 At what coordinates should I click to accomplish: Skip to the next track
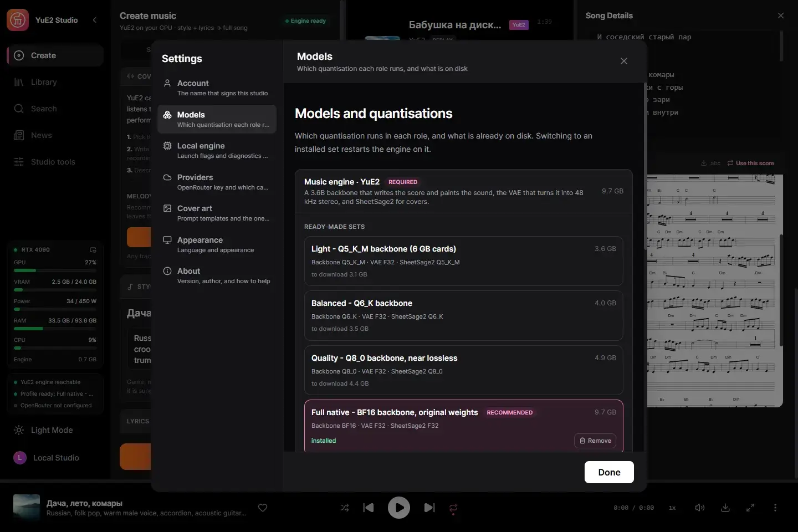429,508
